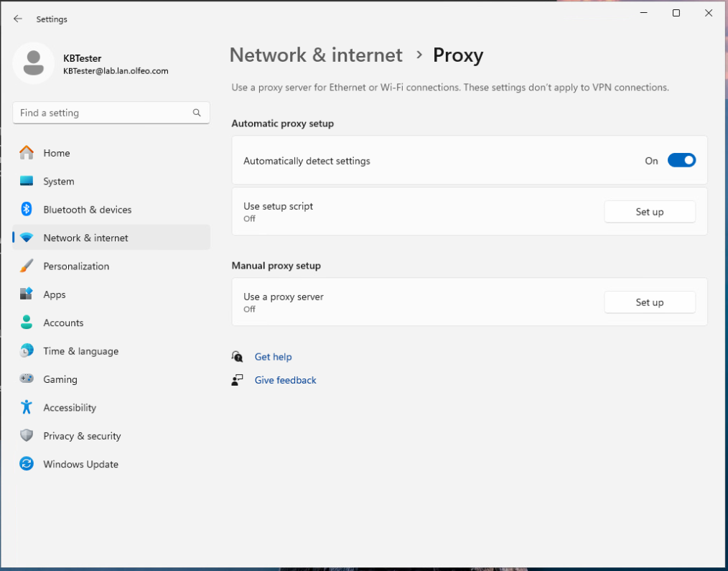Screen dimensions: 728x571
Task: Click the search magnifier icon
Action: tap(197, 113)
